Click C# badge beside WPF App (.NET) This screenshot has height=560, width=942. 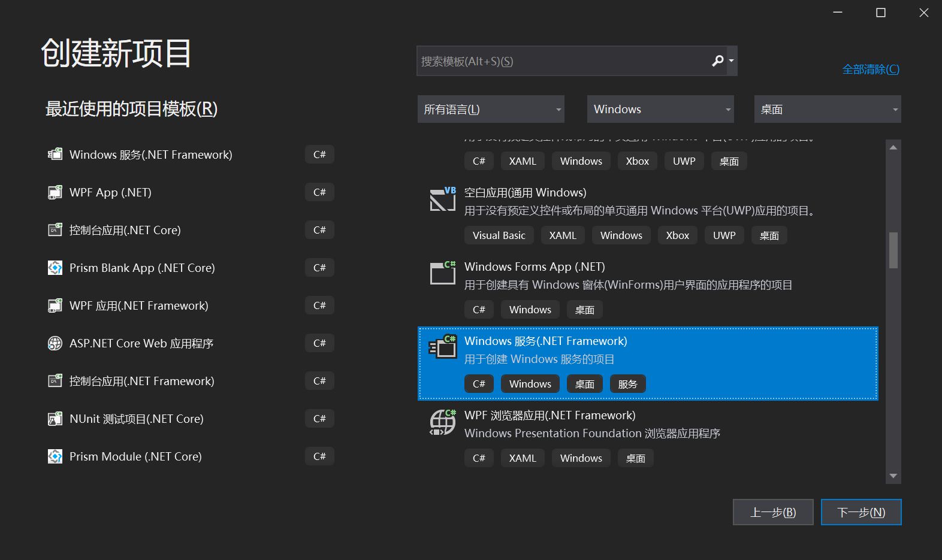coord(319,192)
